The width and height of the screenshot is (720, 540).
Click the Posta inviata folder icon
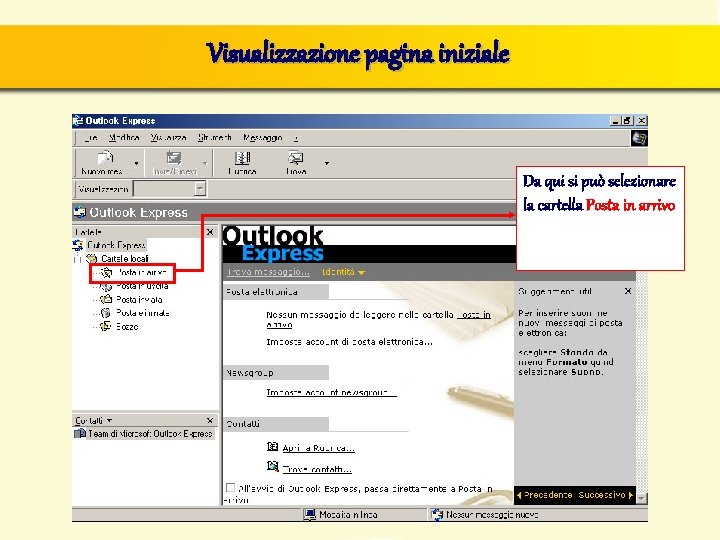click(x=106, y=299)
